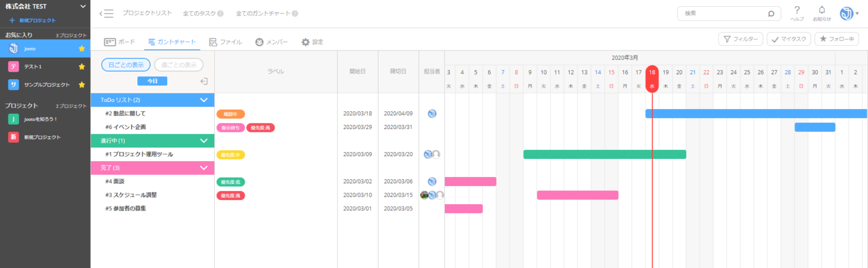868x268 pixels.
Task: Click the search magnifier icon
Action: pyautogui.click(x=771, y=14)
